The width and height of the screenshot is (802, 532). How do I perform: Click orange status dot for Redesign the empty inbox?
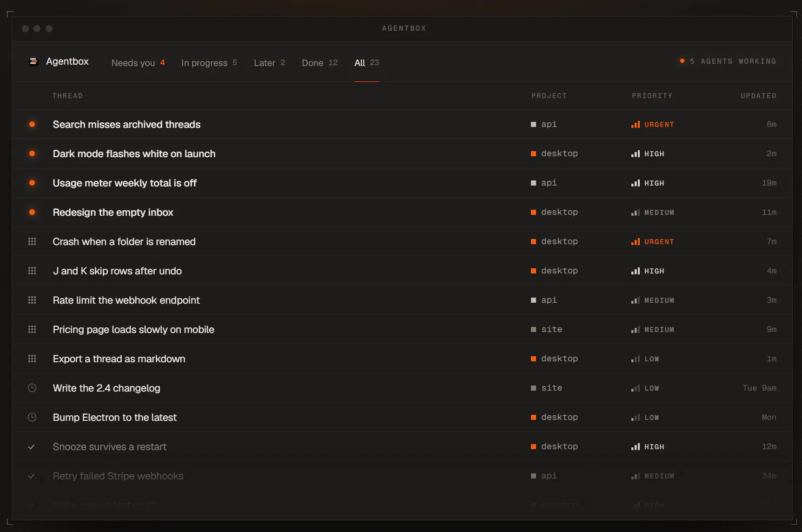coord(32,212)
